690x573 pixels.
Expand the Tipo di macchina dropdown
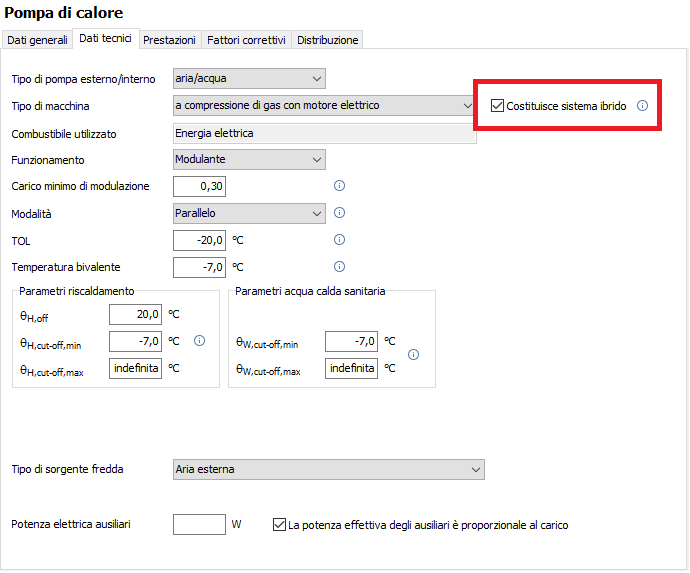(324, 106)
